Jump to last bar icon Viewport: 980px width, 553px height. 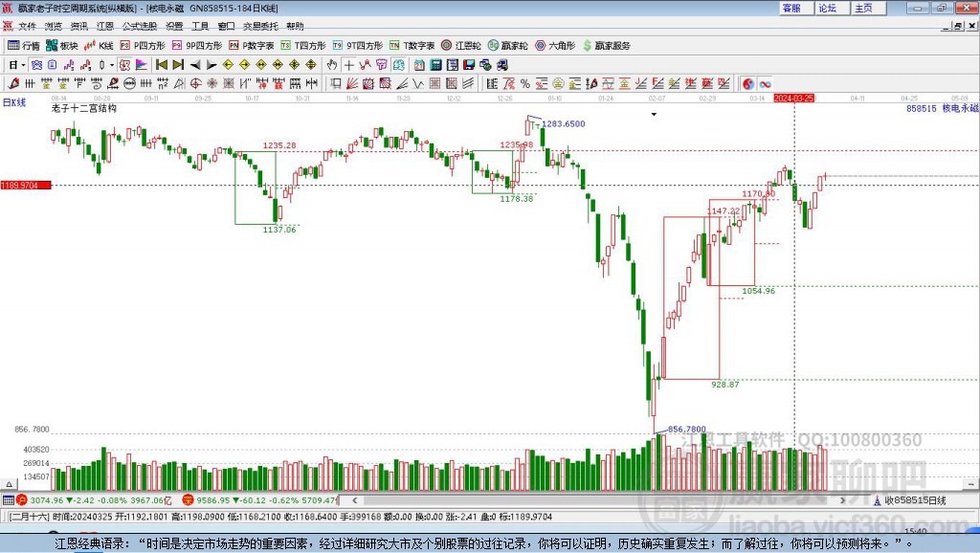(178, 65)
